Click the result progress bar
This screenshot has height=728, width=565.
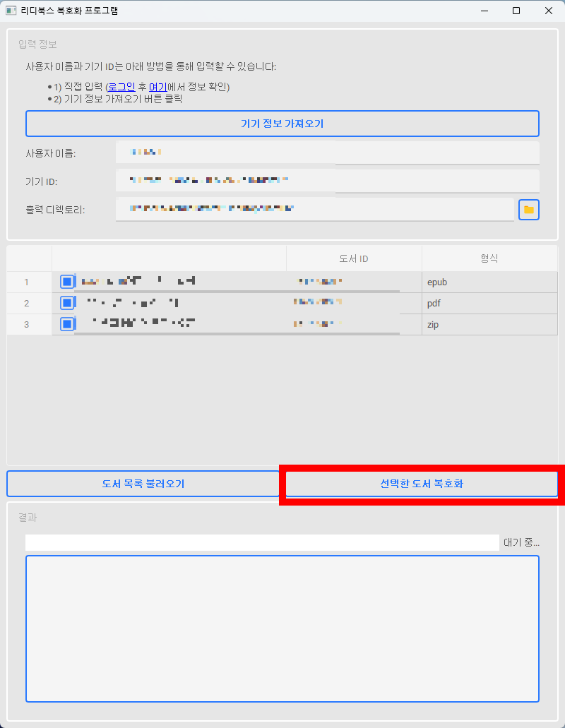click(x=262, y=542)
